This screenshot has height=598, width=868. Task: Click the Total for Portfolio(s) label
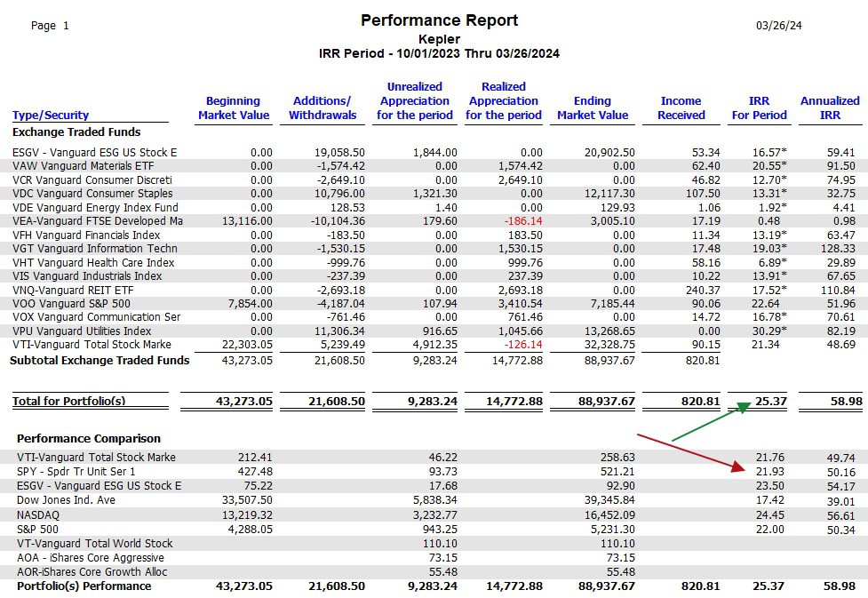point(69,402)
